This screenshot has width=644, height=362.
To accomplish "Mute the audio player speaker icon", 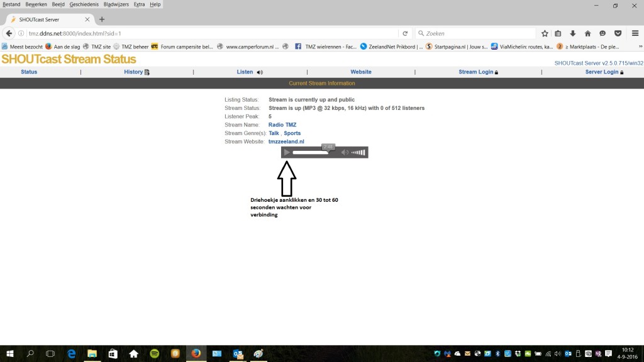I will tap(345, 152).
